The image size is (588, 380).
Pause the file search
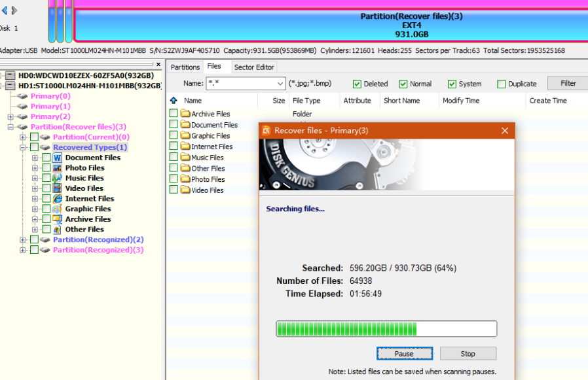[404, 354]
